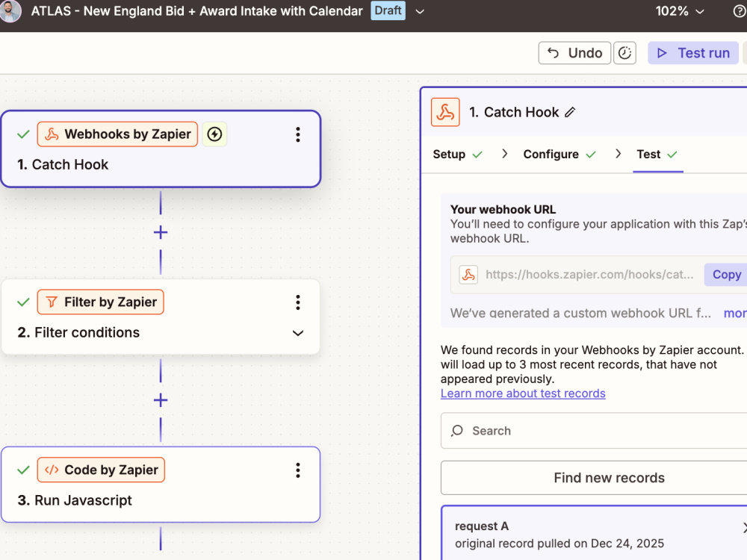Add step via plus below Filter conditions
Viewport: 747px width, 560px height.
[161, 400]
